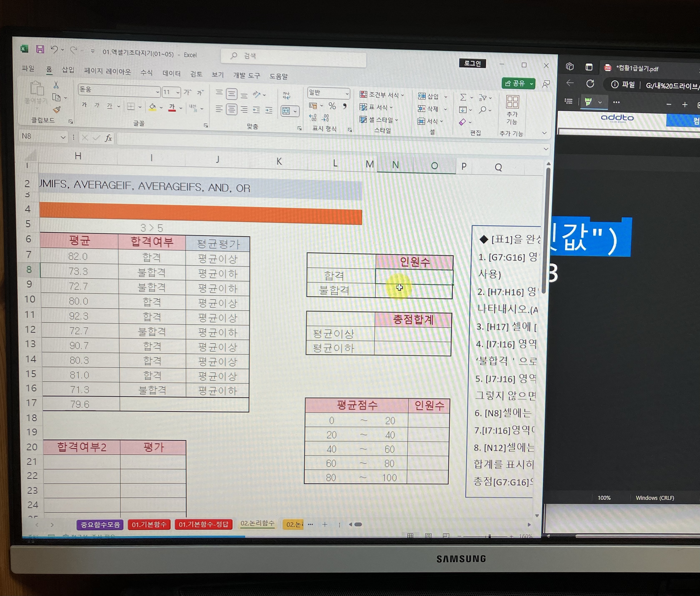The image size is (700, 596).
Task: Decrease indent in alignment group
Action: [x=257, y=110]
